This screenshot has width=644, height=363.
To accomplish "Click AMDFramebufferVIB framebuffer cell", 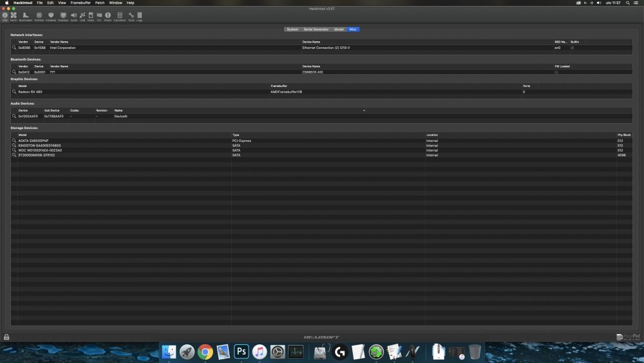I will (x=287, y=92).
